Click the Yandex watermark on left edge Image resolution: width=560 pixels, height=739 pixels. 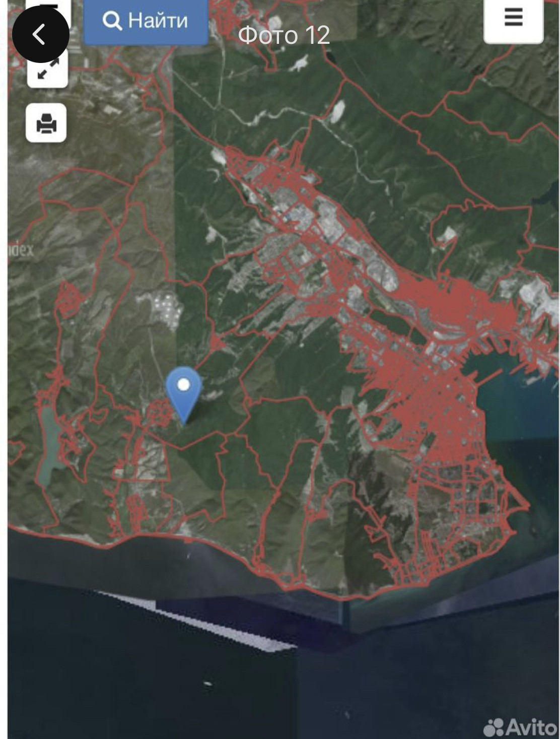coord(21,250)
